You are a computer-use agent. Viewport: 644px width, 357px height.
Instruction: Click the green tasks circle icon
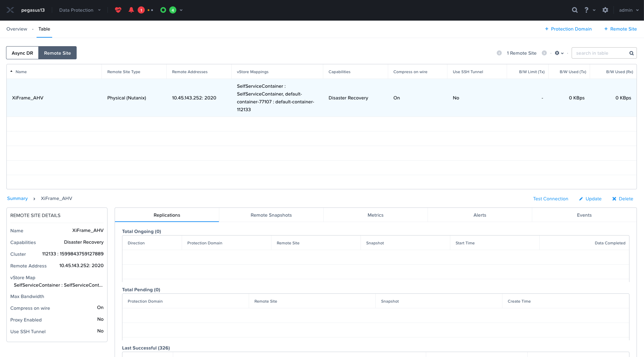click(x=163, y=10)
